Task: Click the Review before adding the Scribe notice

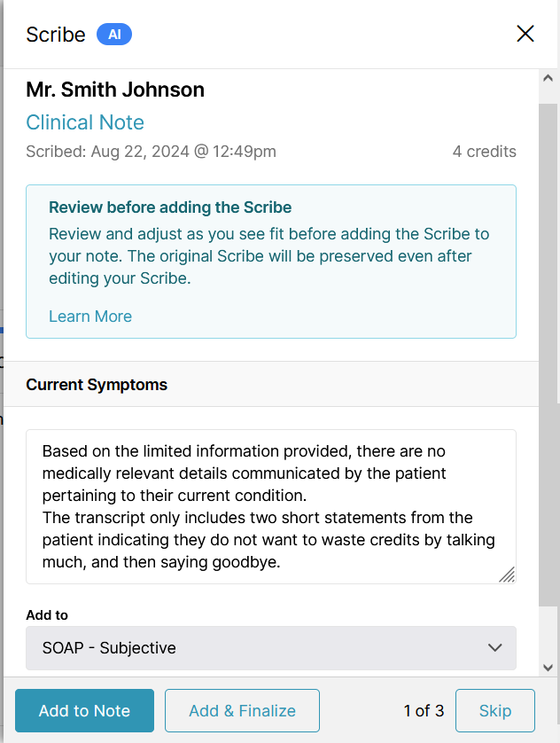Action: tap(271, 262)
